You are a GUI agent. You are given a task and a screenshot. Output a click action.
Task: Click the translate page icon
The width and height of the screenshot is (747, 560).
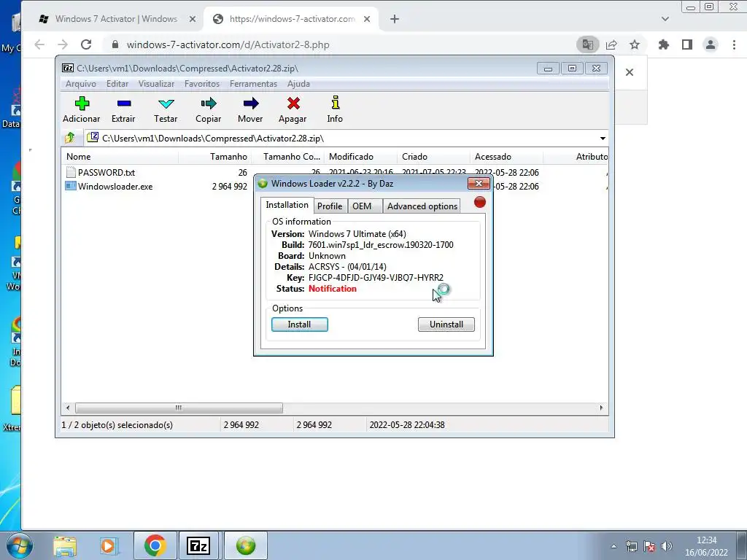click(587, 44)
